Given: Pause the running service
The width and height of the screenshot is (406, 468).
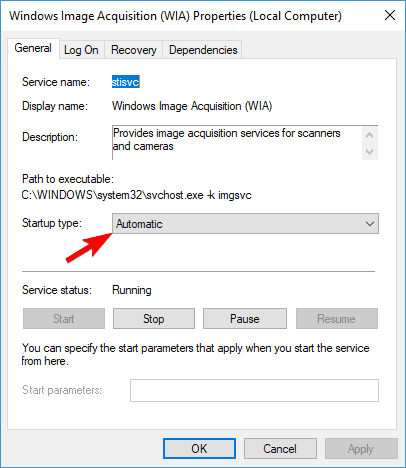Looking at the screenshot, I should click(245, 319).
